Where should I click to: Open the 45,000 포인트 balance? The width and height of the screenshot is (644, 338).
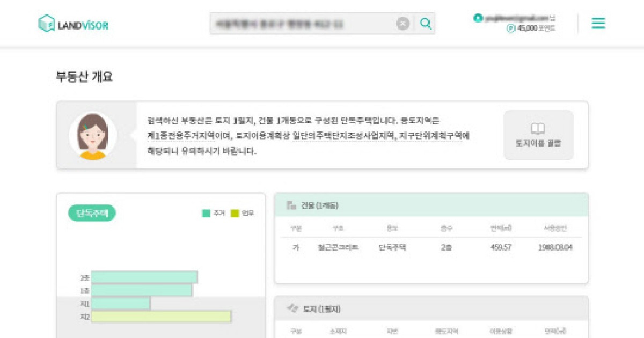[536, 28]
